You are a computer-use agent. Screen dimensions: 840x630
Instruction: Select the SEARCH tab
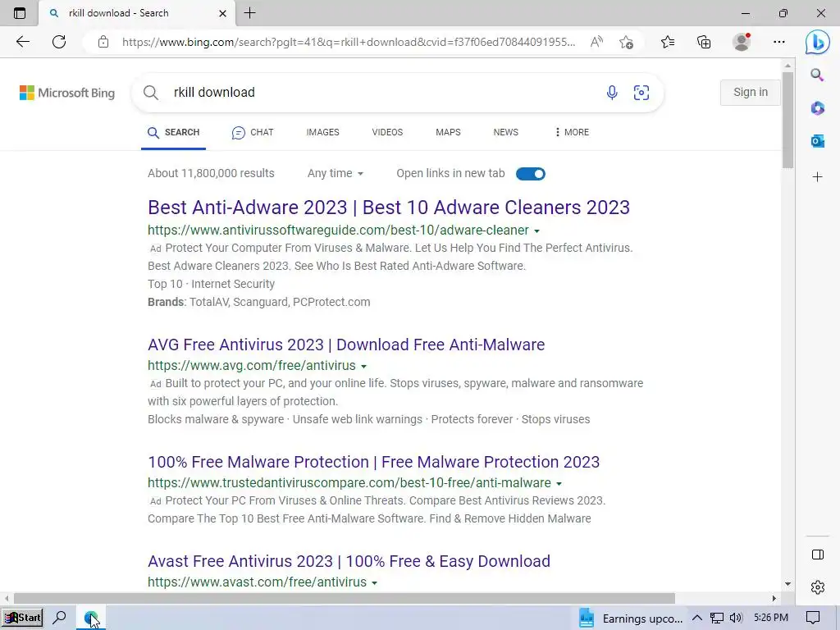tap(174, 132)
